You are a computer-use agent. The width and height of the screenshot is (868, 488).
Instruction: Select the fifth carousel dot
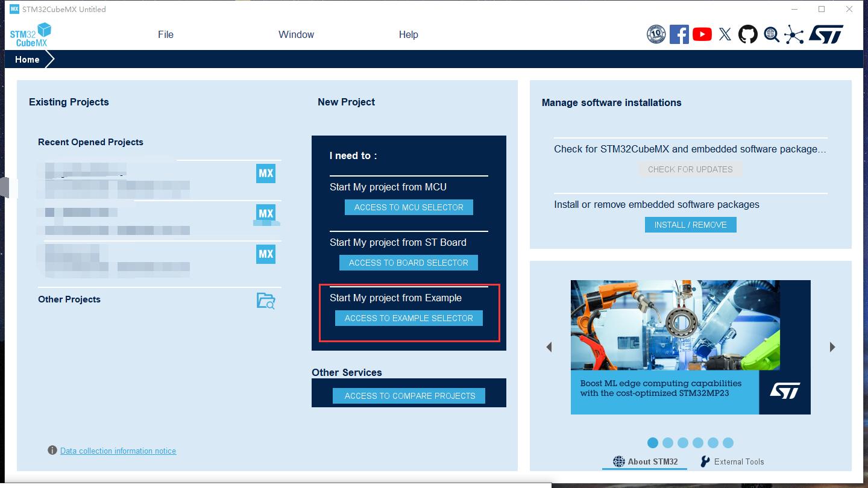click(x=713, y=443)
